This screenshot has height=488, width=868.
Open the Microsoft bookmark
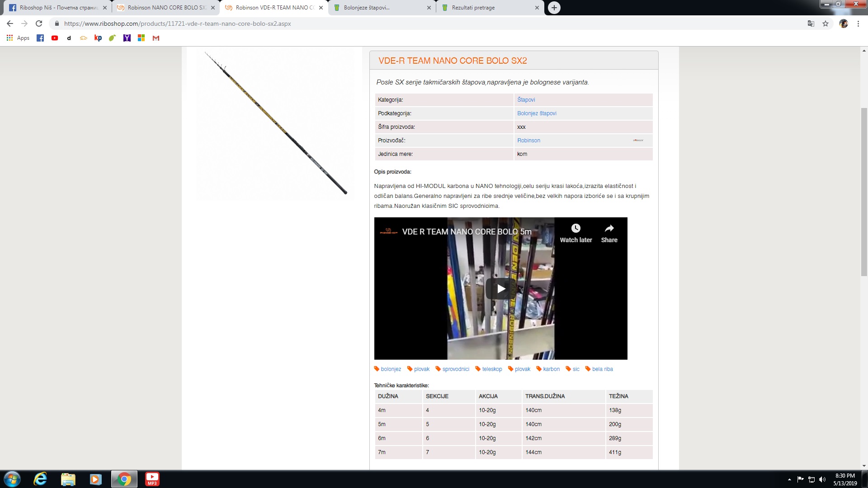click(x=142, y=38)
